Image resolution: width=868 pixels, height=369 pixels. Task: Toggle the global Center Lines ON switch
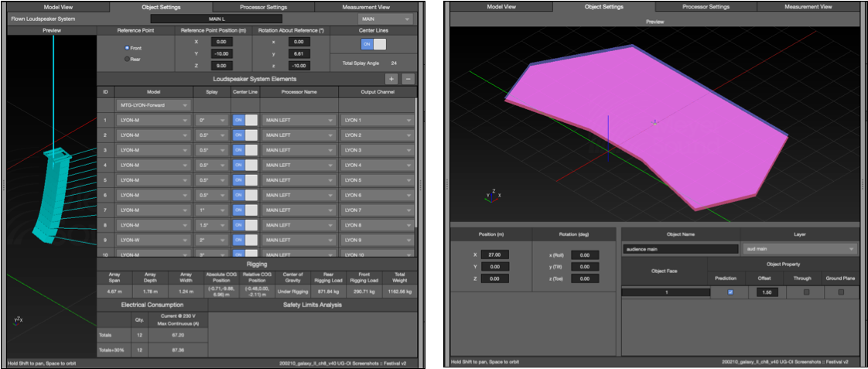coord(374,44)
